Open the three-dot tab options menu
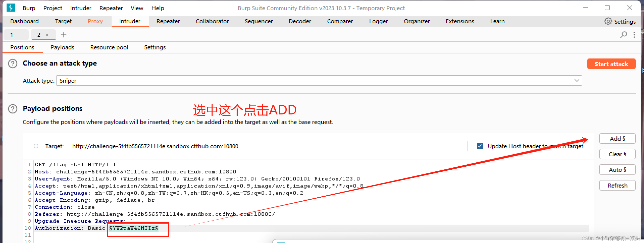 tap(634, 35)
